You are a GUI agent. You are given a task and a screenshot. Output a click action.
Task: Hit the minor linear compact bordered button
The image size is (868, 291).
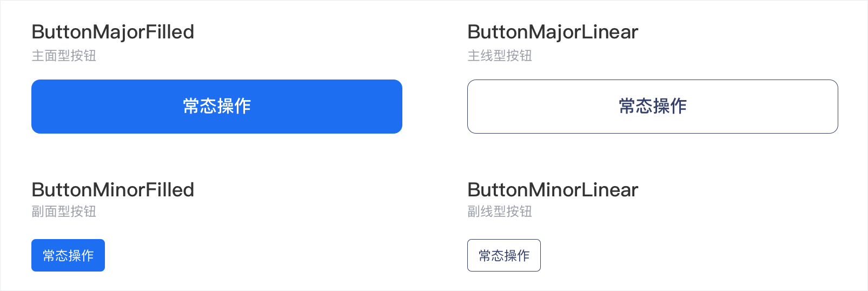coord(504,255)
